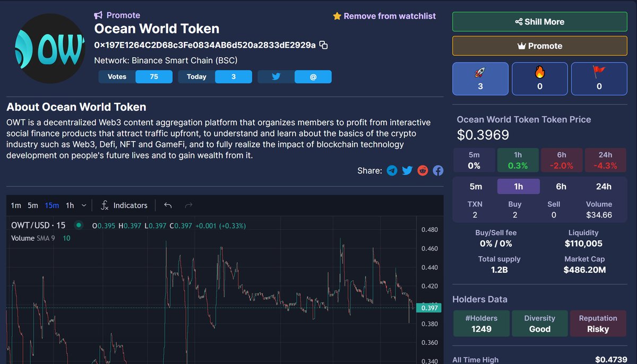Click the 1h 0.3% price change box

(x=518, y=160)
